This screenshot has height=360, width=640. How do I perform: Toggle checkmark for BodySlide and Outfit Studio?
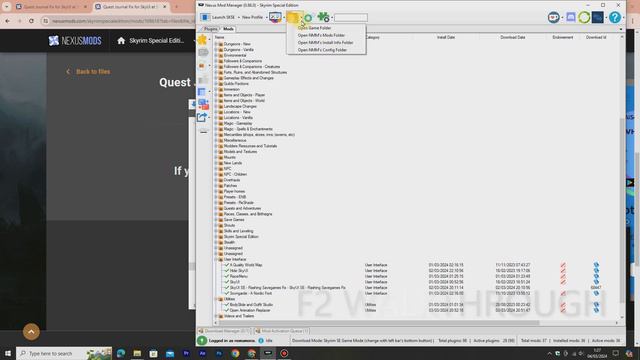pyautogui.click(x=227, y=305)
